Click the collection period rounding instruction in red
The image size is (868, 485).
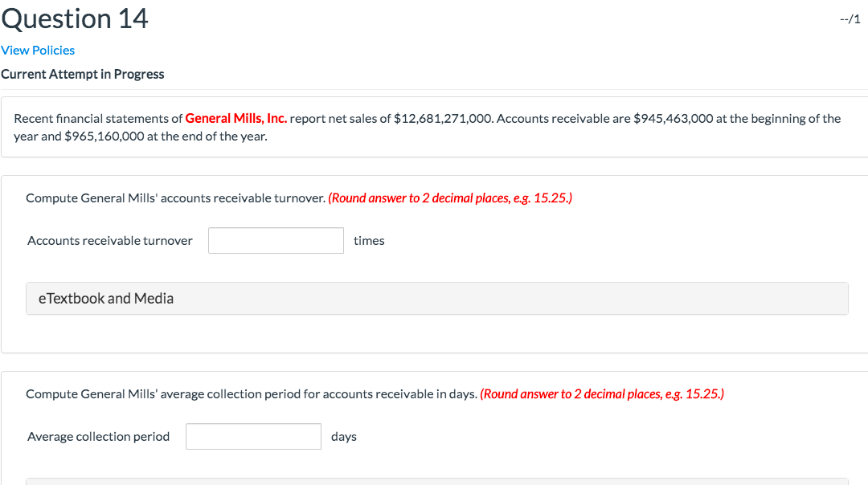click(x=602, y=393)
